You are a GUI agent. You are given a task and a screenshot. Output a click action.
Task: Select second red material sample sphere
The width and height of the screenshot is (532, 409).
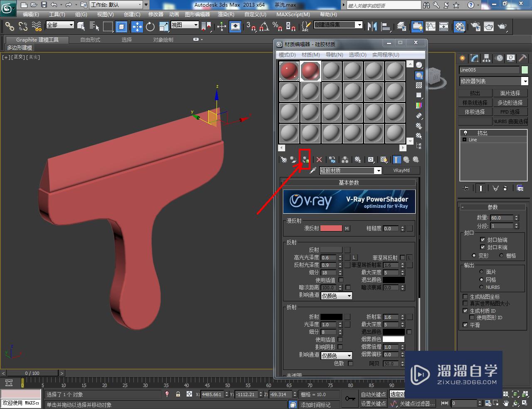point(310,71)
